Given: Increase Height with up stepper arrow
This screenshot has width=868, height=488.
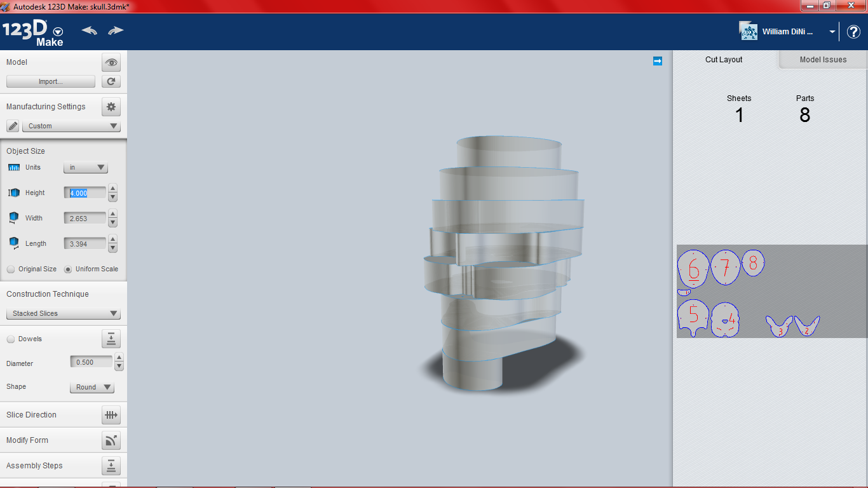Looking at the screenshot, I should pyautogui.click(x=112, y=188).
